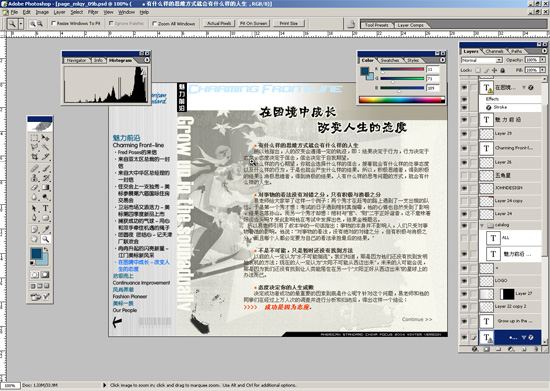Switch to the Navigator tab
The image size is (550, 391).
(x=76, y=60)
